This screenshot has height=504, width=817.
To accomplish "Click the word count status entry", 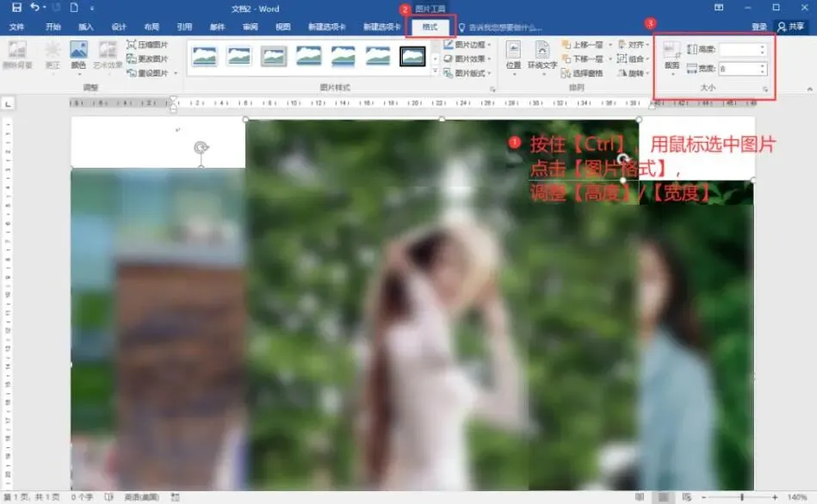I will (x=82, y=497).
